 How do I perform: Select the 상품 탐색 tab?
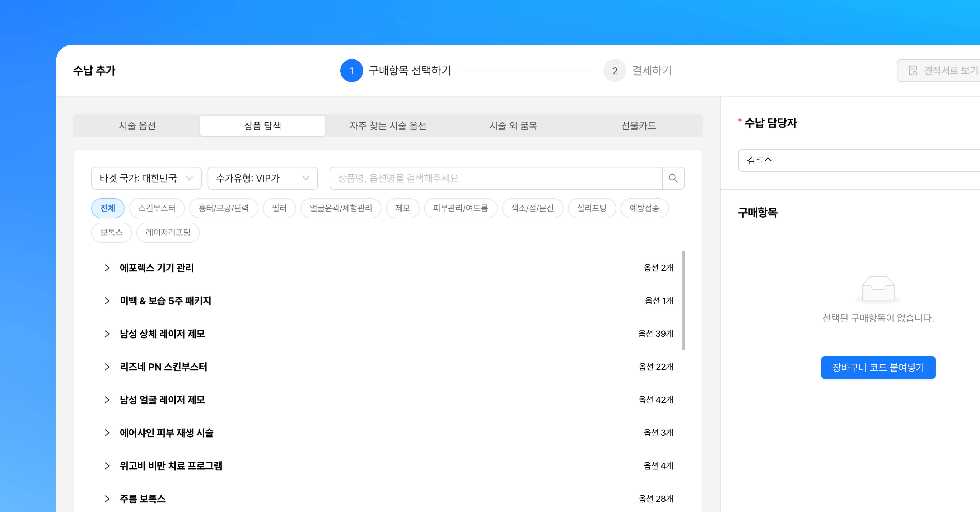[x=262, y=126]
